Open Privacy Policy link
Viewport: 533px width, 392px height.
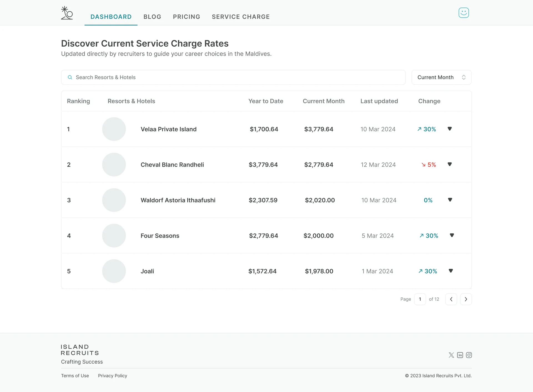112,376
